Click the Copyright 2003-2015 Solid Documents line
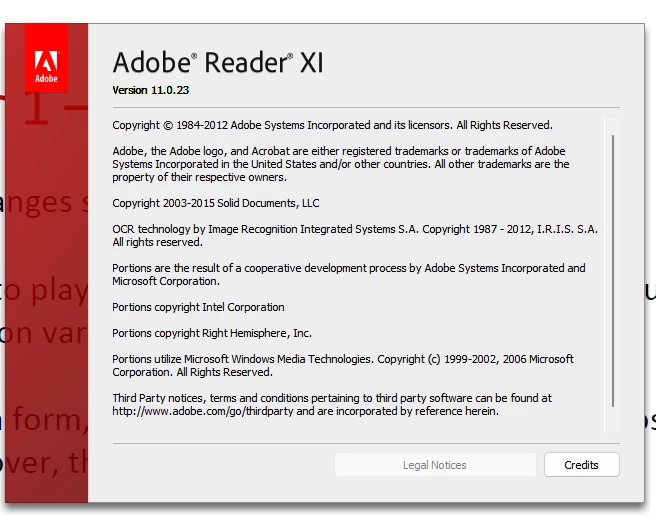Screen dimensions: 656x523 click(216, 203)
